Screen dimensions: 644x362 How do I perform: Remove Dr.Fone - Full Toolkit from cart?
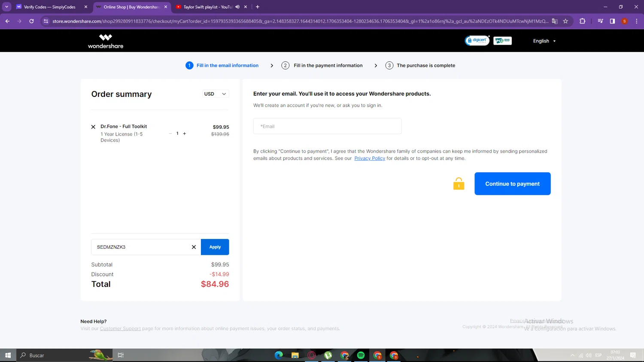pos(93,127)
